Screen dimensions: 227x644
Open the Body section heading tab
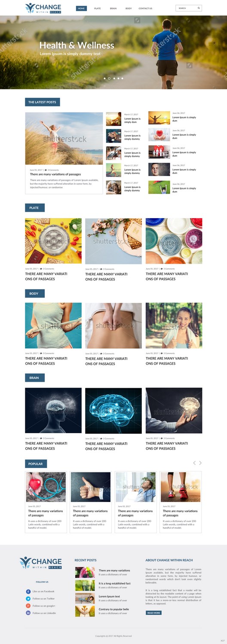tap(35, 294)
